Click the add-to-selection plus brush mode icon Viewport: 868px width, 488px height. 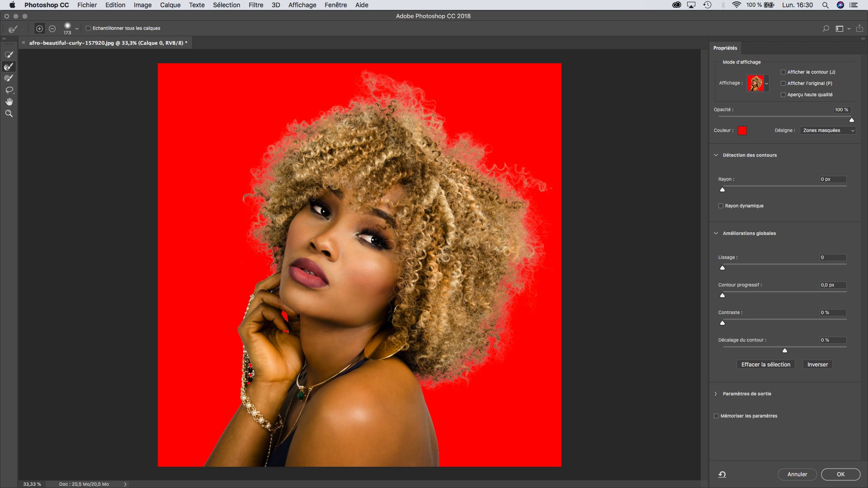coord(40,28)
